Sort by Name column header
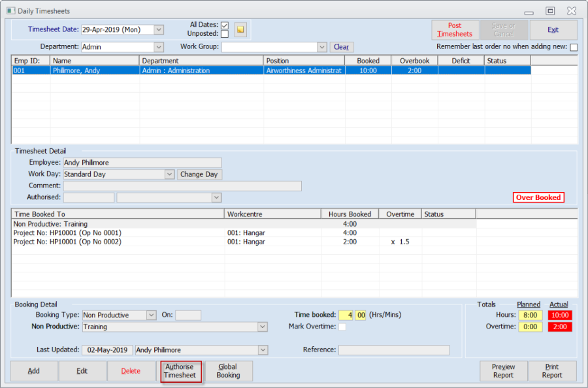Image resolution: width=588 pixels, height=388 pixels. (x=95, y=61)
